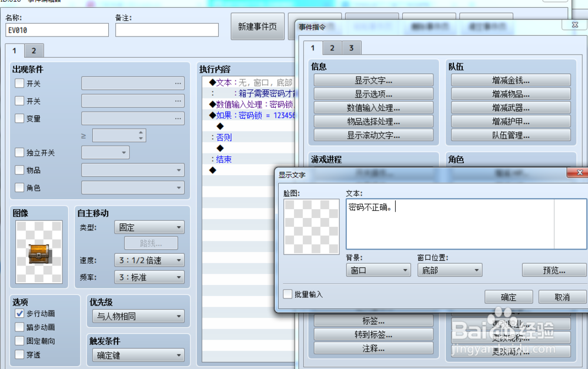Viewport: 588px width, 369px height.
Task: Cancel the text dialog with 取消
Action: pyautogui.click(x=563, y=297)
